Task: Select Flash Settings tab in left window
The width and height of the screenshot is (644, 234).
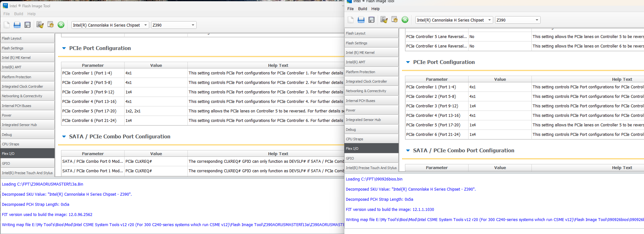Action: (x=28, y=48)
